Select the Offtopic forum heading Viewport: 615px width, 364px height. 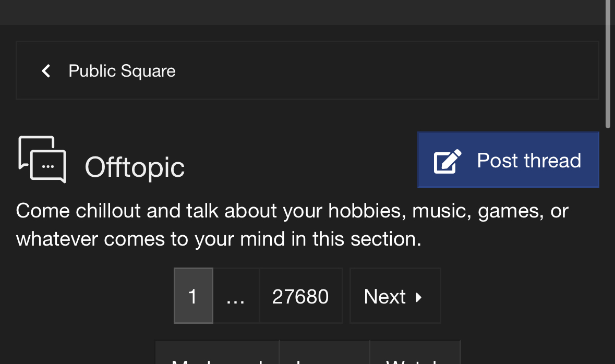pos(135,167)
